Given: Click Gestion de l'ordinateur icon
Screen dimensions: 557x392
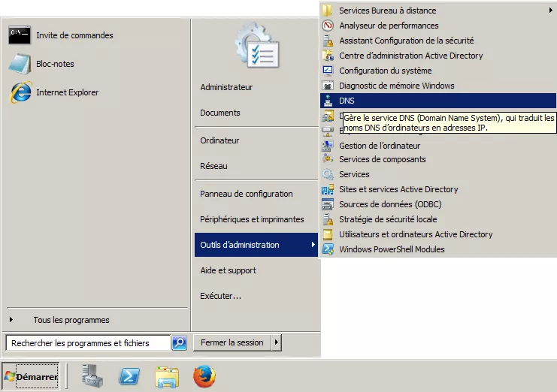Looking at the screenshot, I should [328, 146].
